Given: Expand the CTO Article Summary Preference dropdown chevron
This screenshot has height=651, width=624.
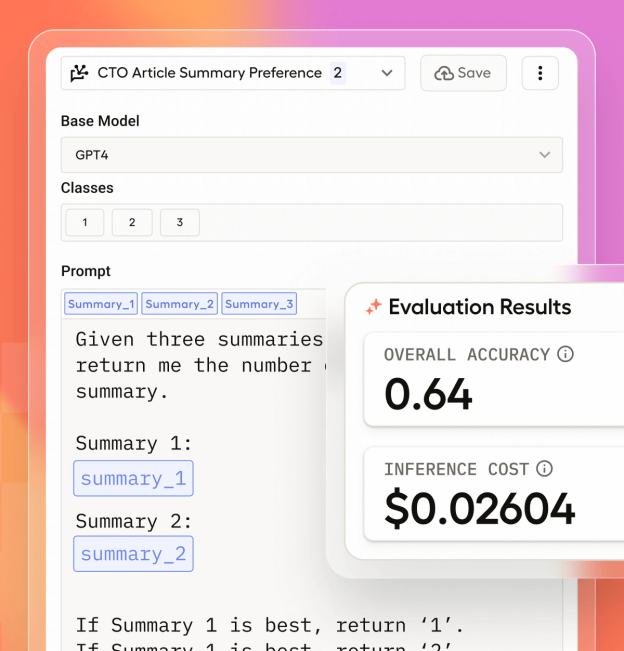Looking at the screenshot, I should click(387, 73).
